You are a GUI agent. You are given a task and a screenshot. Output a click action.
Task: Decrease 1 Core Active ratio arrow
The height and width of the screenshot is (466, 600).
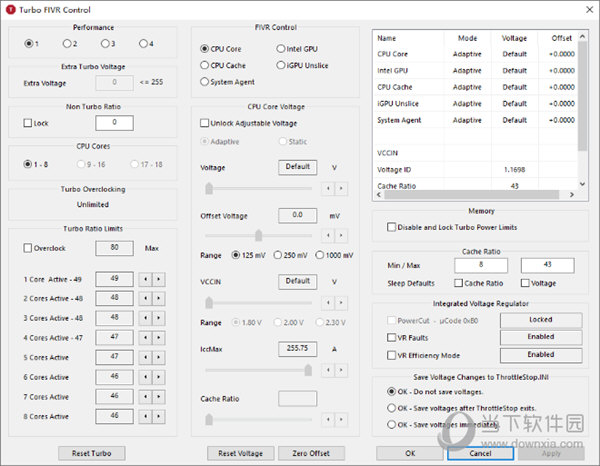coord(145,279)
